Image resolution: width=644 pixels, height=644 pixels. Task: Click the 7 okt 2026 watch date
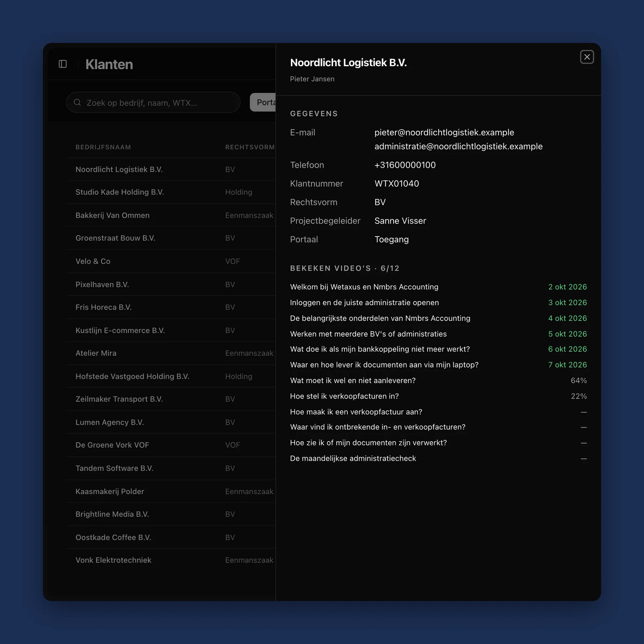pos(567,365)
